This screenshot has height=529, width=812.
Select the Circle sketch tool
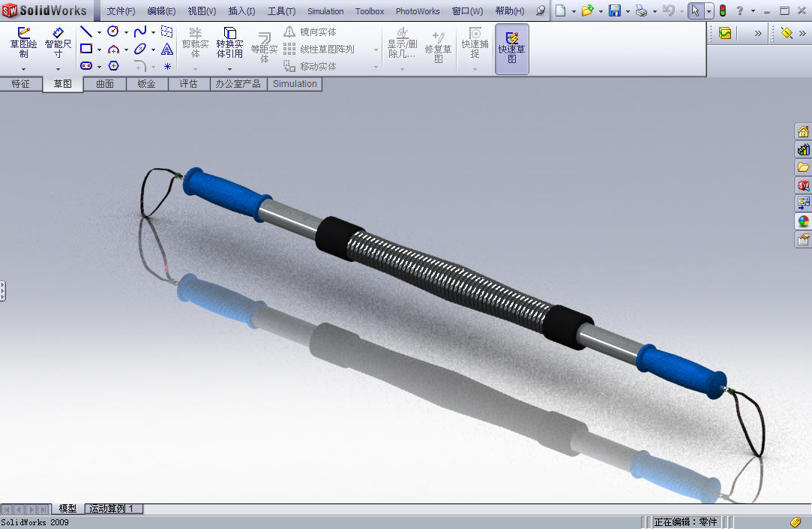coord(113,32)
